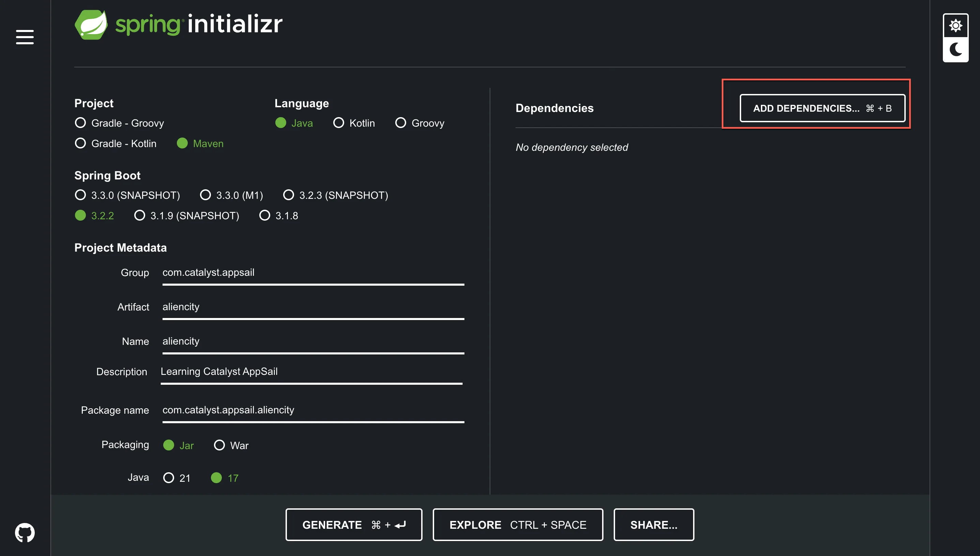The width and height of the screenshot is (980, 556).
Task: Select Gradle - Kotlin project type
Action: (x=81, y=144)
